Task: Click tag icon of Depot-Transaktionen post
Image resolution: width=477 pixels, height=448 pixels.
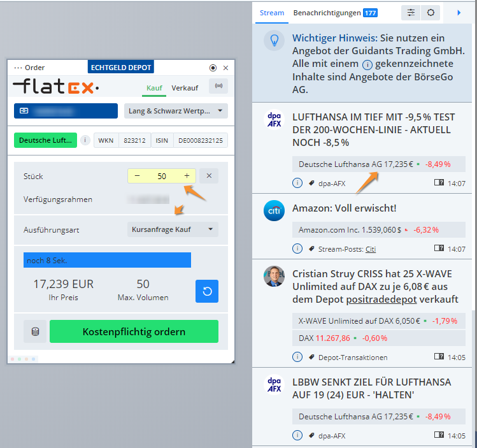Action: point(311,357)
